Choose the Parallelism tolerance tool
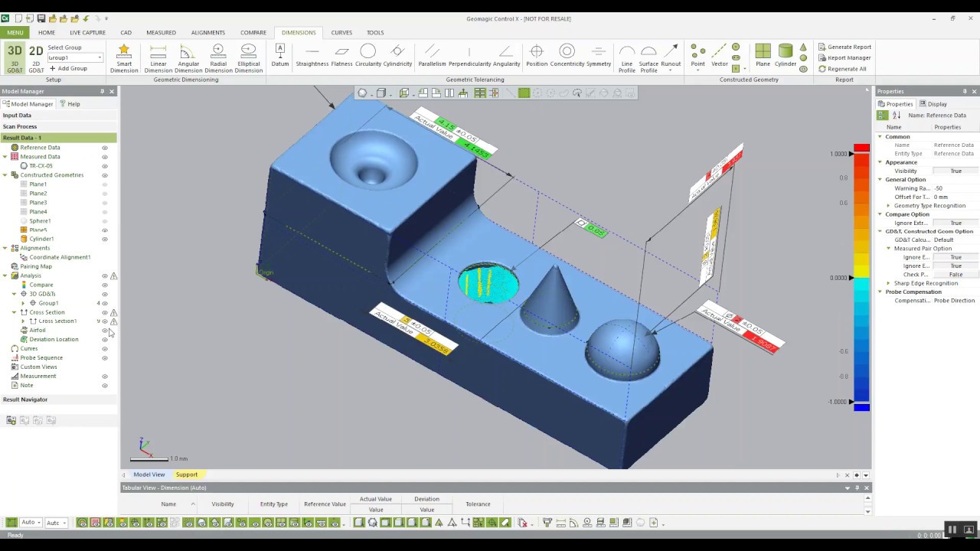 [x=432, y=55]
